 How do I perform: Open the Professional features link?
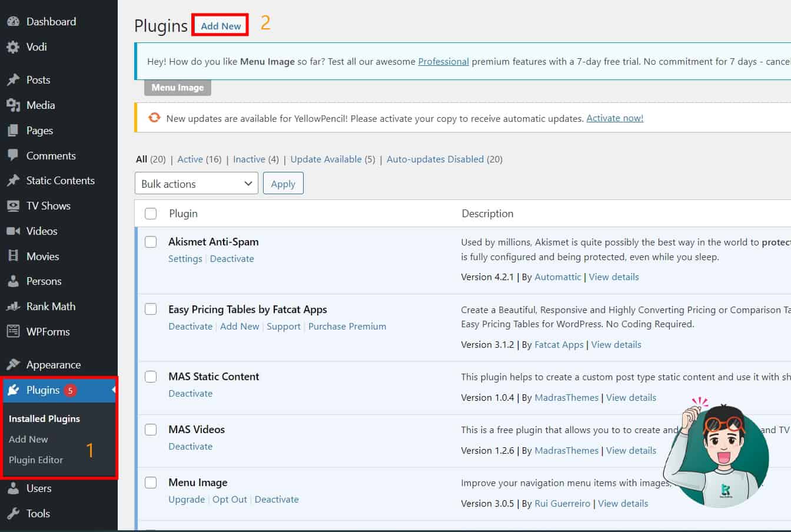(443, 61)
